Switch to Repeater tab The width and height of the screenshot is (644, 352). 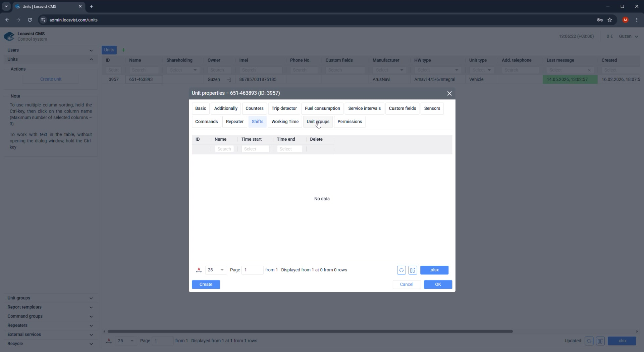235,122
